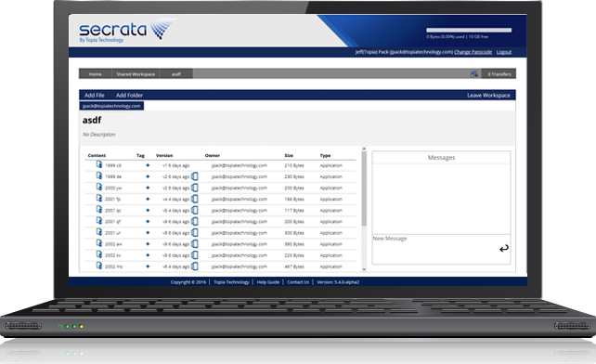596x364 pixels.
Task: Click the tag diamond for 1999 de
Action: (x=148, y=176)
